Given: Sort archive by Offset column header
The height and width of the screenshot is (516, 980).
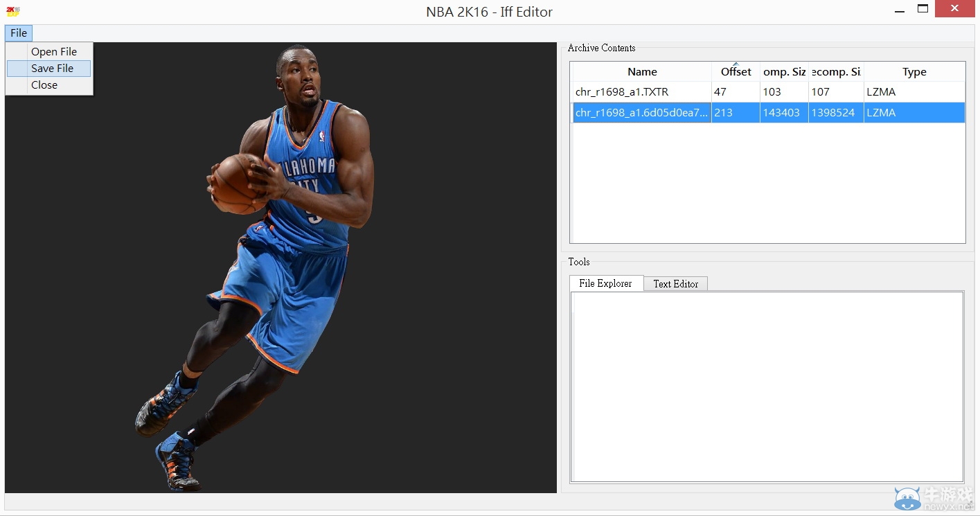Looking at the screenshot, I should click(736, 72).
